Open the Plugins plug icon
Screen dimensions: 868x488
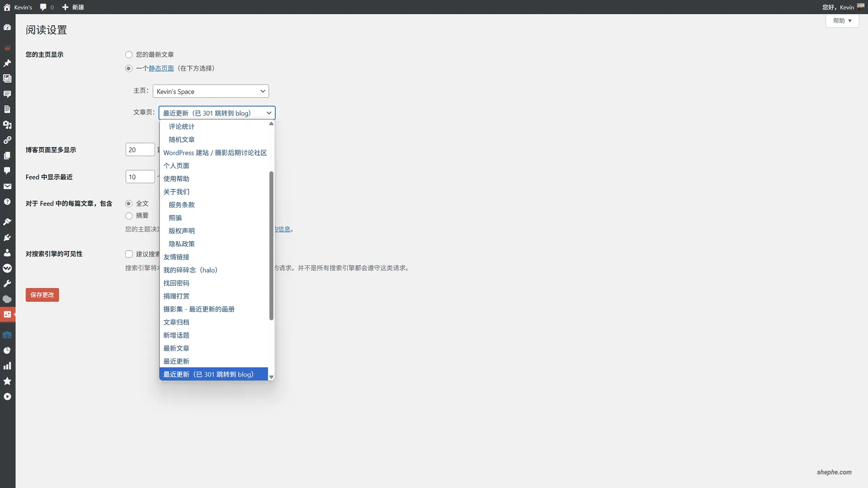pos(7,237)
